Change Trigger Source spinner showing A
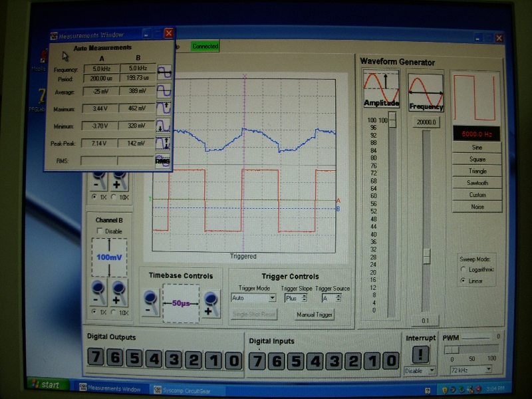 tap(331, 298)
